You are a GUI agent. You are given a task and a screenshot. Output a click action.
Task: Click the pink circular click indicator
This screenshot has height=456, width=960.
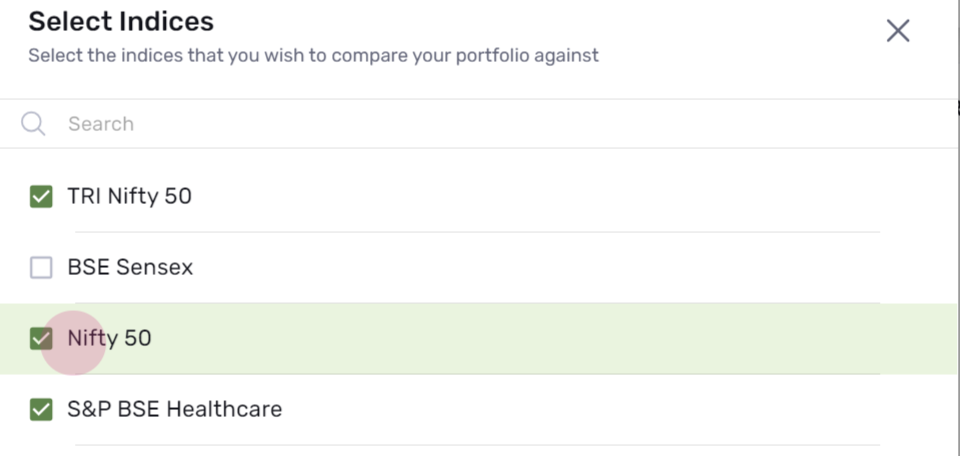pyautogui.click(x=73, y=343)
